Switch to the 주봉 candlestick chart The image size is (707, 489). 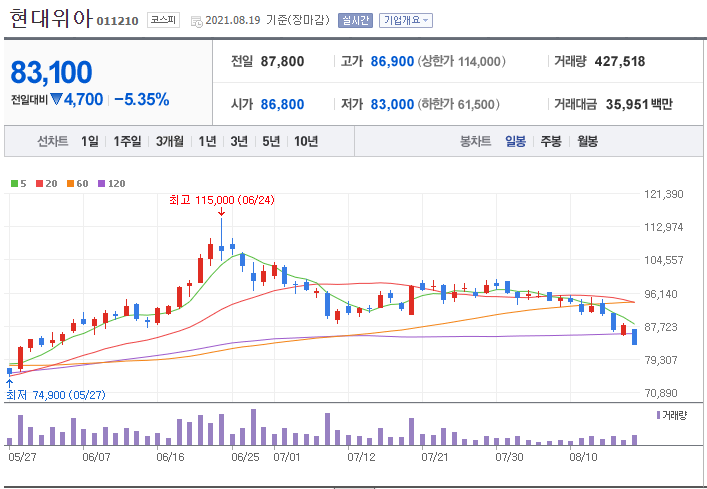[551, 142]
